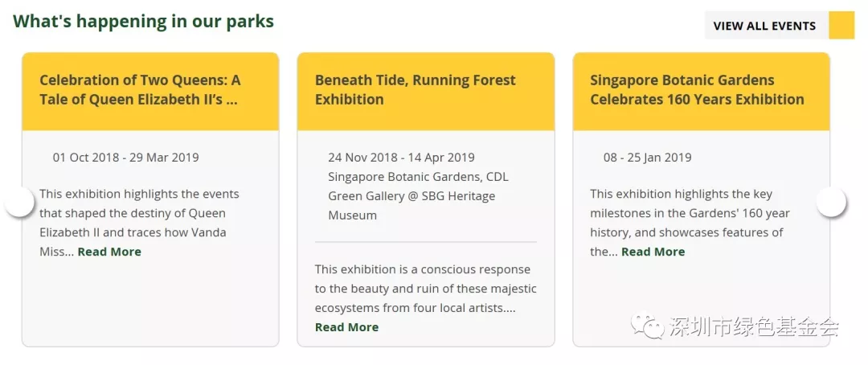Open Singapore Botanic Gardens Celebrates 160 Years title
The image size is (868, 365).
point(697,90)
